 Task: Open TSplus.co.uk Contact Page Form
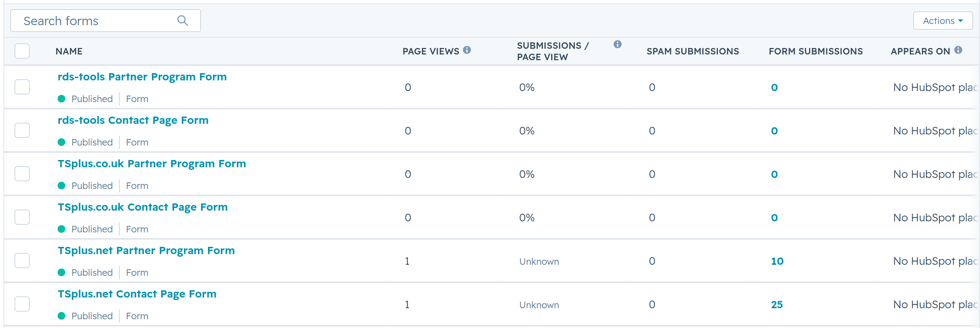click(x=142, y=207)
